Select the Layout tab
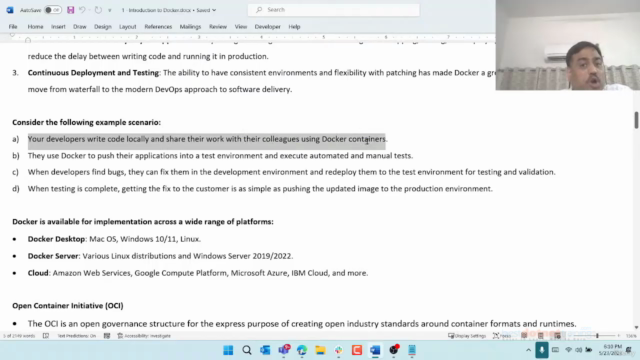The height and width of the screenshot is (360, 640). point(128,27)
